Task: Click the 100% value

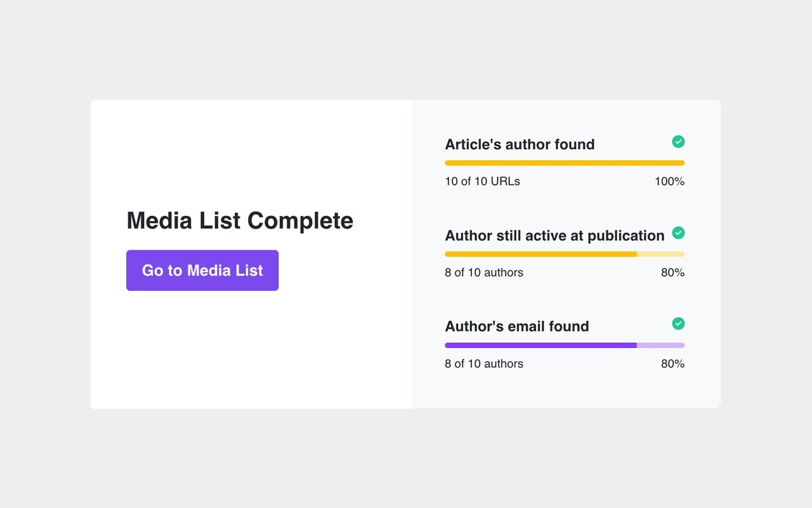Action: (x=669, y=182)
